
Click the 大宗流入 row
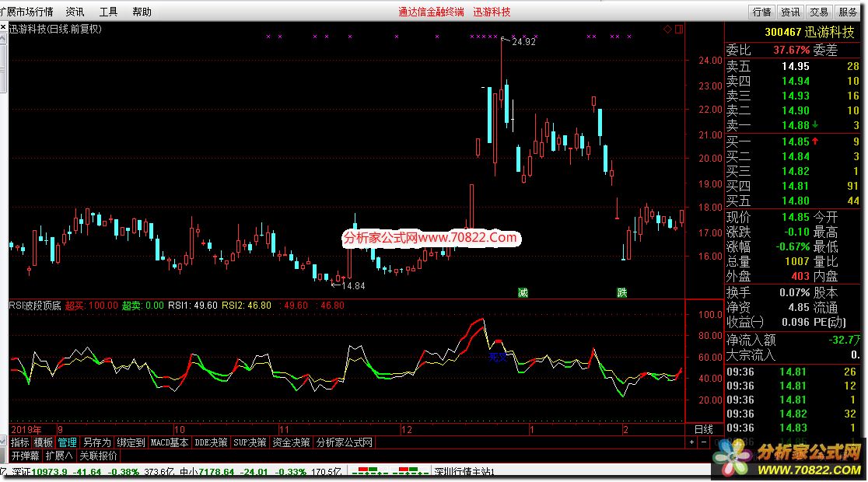tap(793, 355)
